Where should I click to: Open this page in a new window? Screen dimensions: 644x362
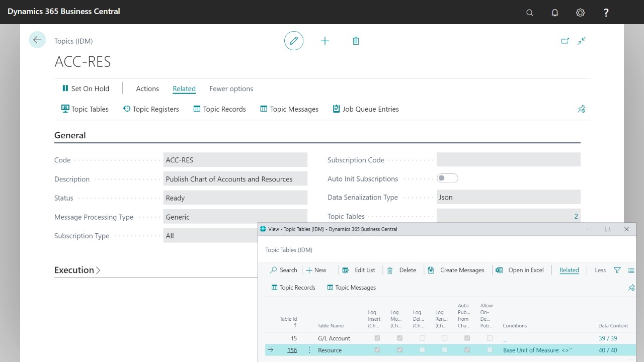coord(565,41)
